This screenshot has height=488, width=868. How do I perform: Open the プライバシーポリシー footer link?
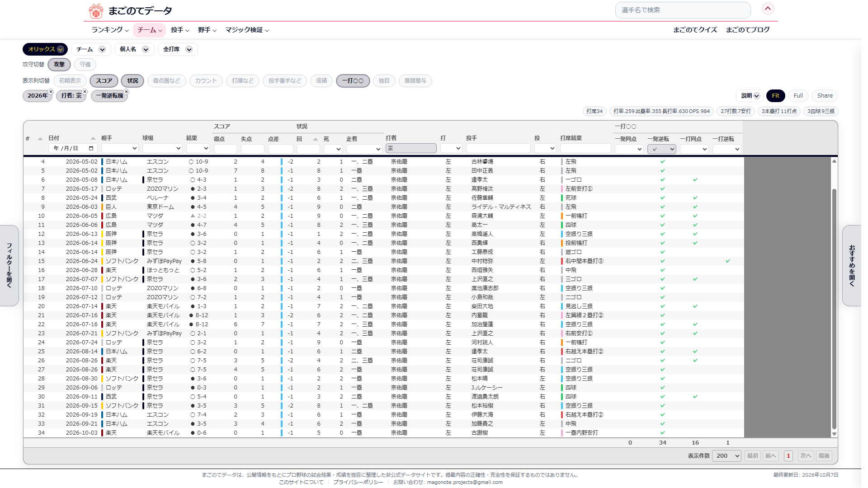pos(358,482)
